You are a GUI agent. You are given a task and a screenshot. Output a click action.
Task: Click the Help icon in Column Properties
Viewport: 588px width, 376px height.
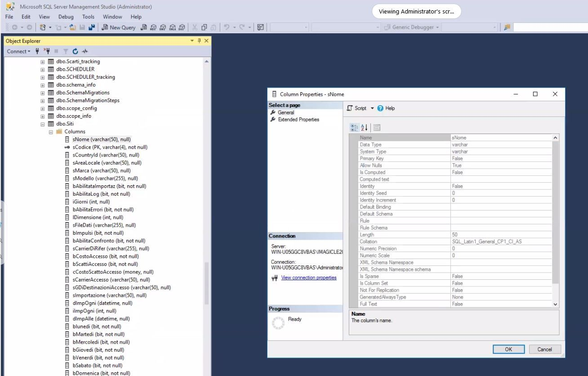click(x=380, y=108)
